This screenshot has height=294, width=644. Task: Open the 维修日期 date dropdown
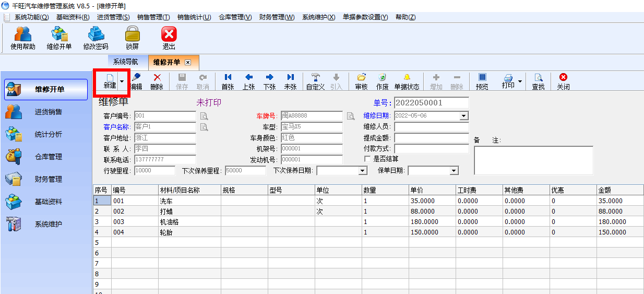pyautogui.click(x=464, y=116)
